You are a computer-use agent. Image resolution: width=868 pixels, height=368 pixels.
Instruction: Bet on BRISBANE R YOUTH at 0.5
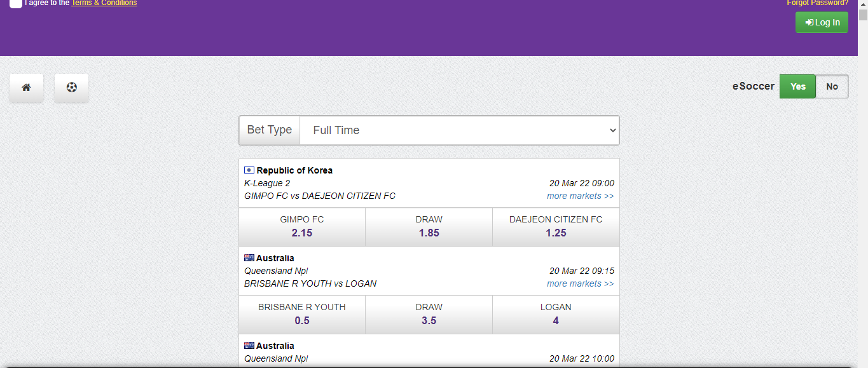pyautogui.click(x=302, y=315)
